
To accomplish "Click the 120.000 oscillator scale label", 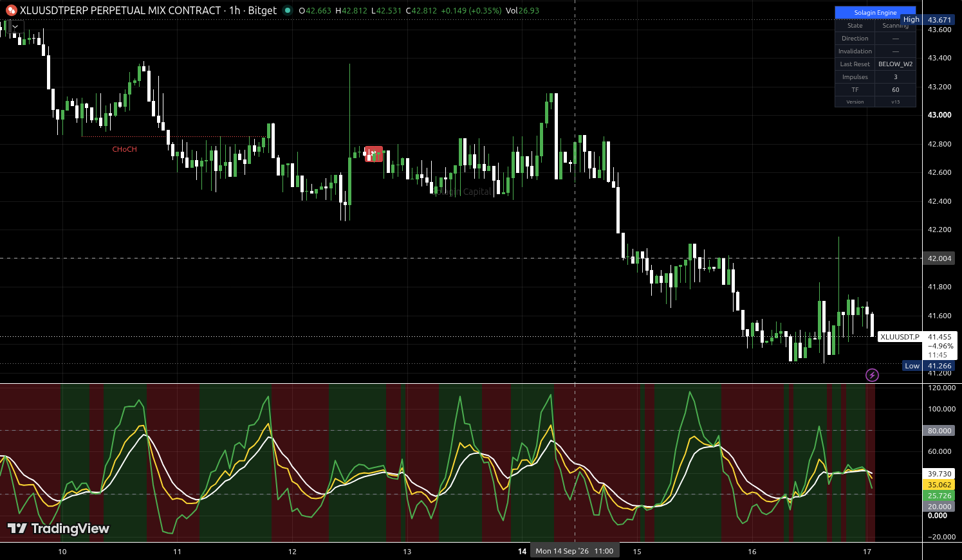I will tap(941, 388).
